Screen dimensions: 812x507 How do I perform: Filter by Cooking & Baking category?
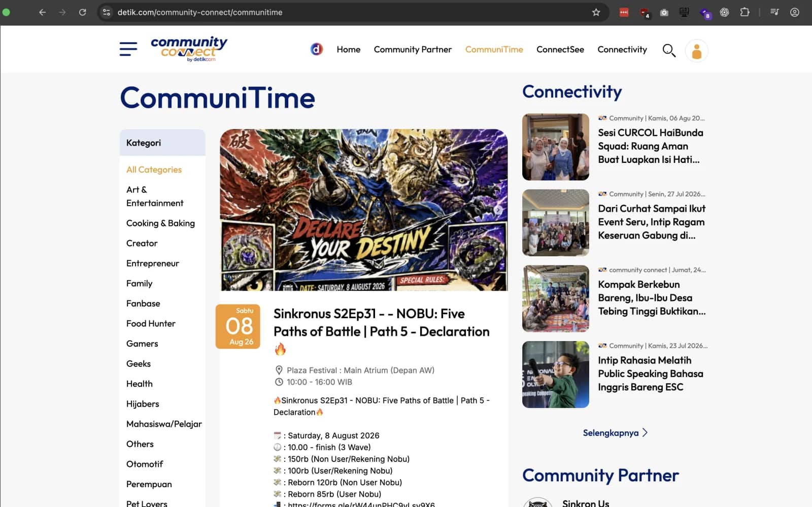[160, 223]
